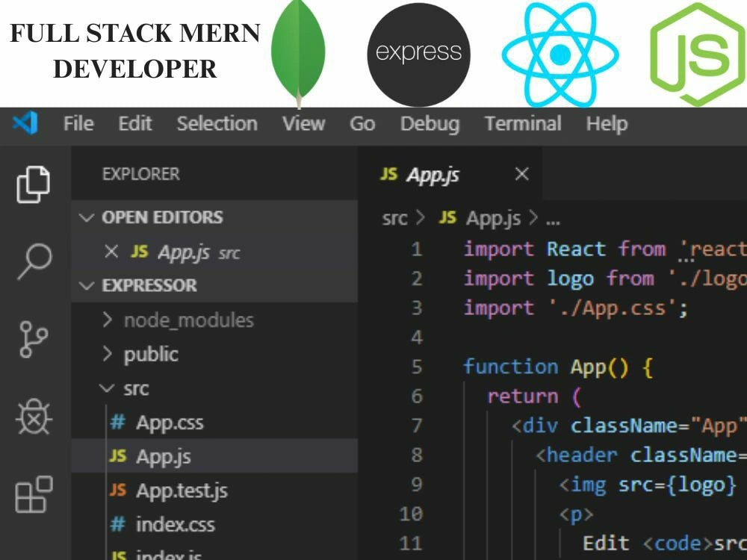Screen dimensions: 747x560
Task: Click the Express logo circle
Action: click(x=418, y=55)
